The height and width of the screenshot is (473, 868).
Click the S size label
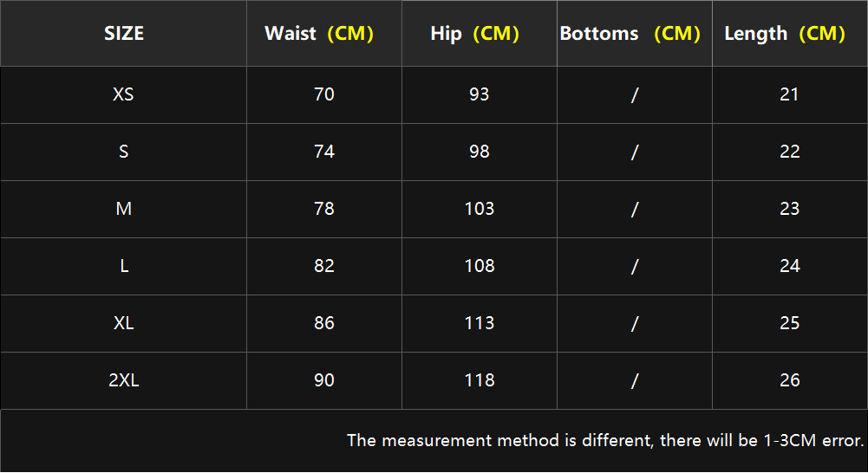click(123, 152)
